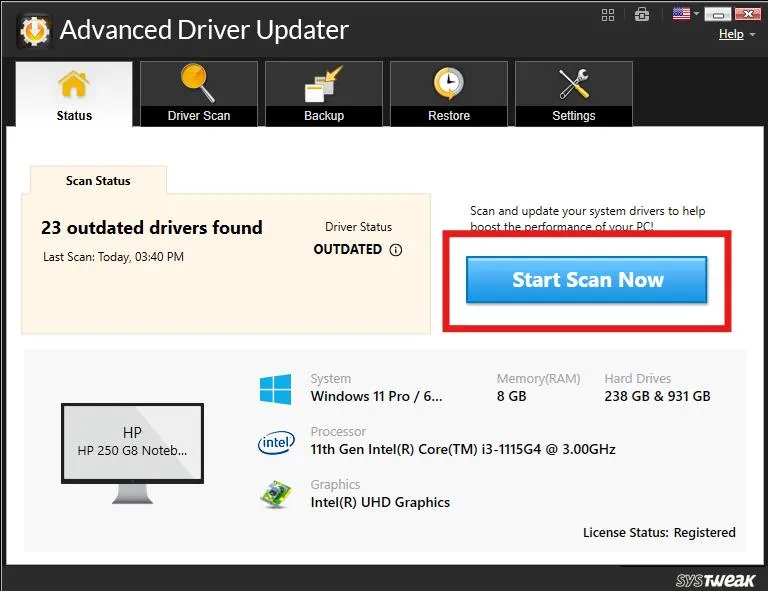Click the Windows logo system icon
768x591 pixels.
(x=275, y=389)
